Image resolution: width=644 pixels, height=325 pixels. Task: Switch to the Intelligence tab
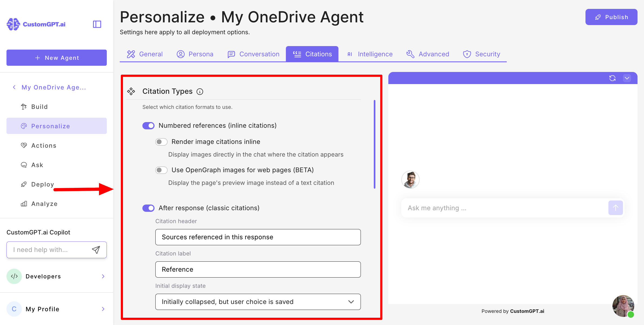coord(369,54)
